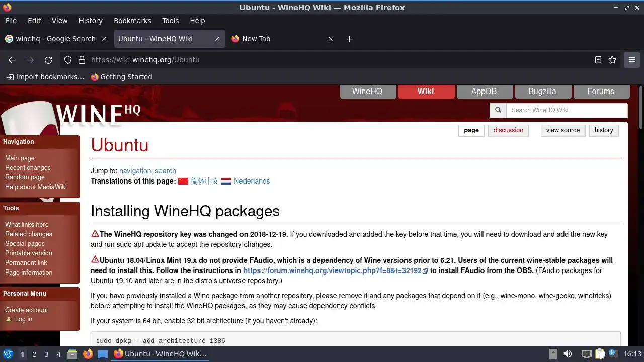Close the New Tab tab

[331, 39]
